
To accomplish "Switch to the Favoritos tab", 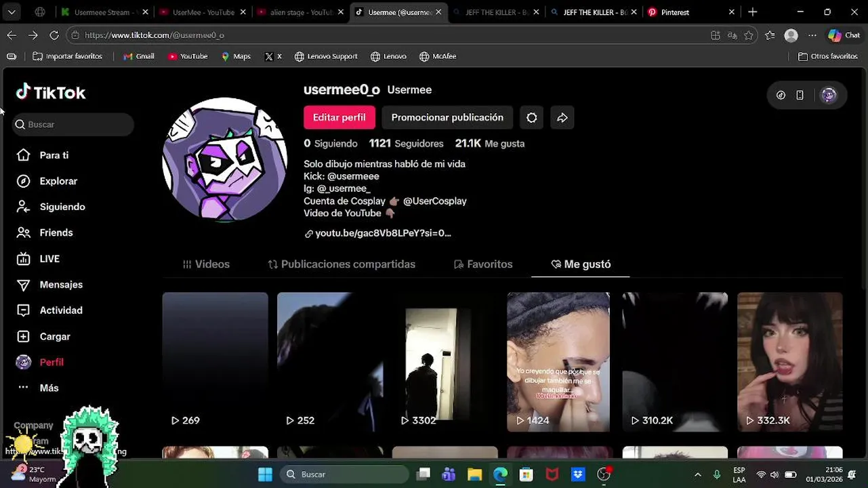I will coord(483,264).
